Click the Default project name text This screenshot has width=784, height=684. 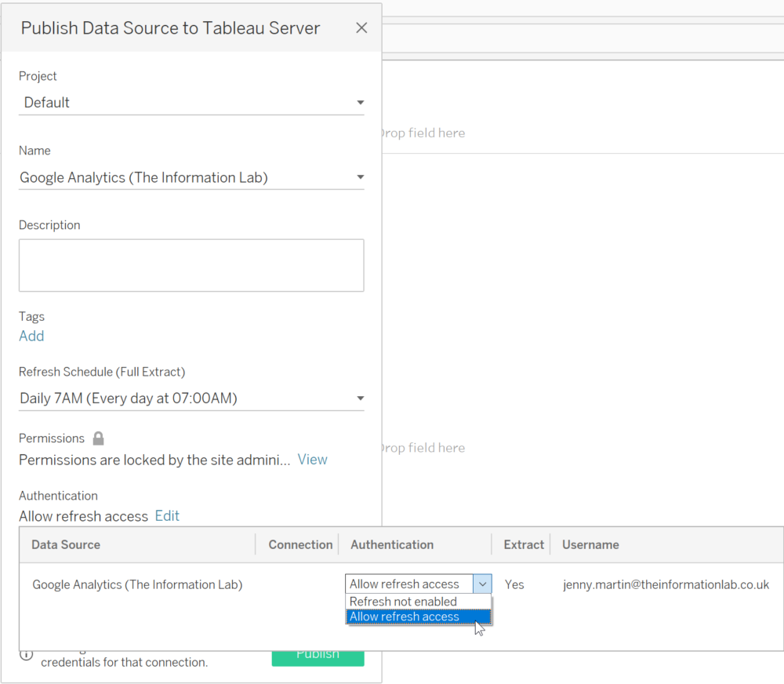click(46, 103)
